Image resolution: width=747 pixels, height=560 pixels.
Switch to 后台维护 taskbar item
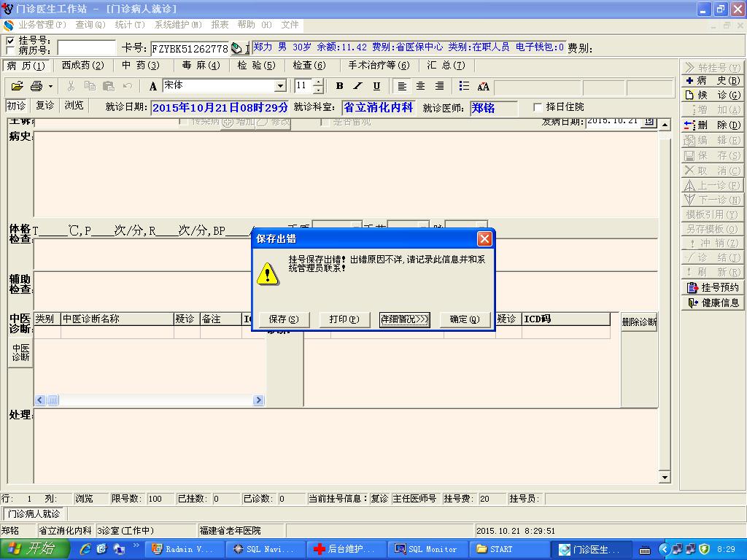(x=345, y=549)
